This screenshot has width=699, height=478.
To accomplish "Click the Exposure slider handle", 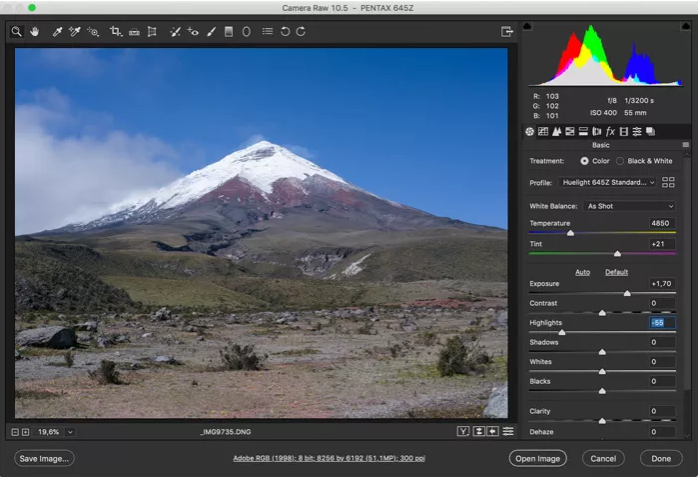I will pyautogui.click(x=627, y=293).
